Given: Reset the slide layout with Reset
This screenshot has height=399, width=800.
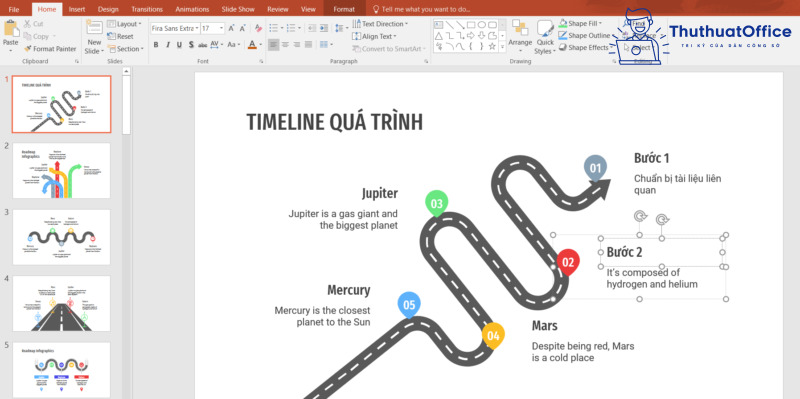Looking at the screenshot, I should pos(120,36).
